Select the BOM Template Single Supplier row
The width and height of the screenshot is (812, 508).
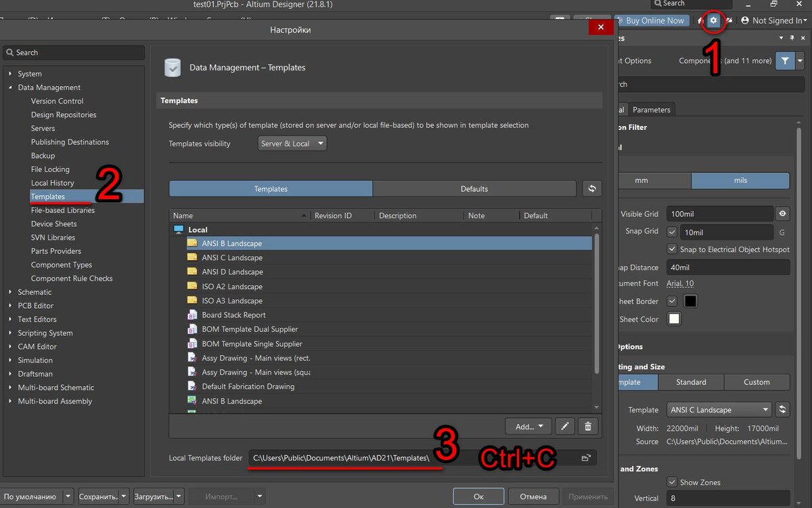pos(389,343)
